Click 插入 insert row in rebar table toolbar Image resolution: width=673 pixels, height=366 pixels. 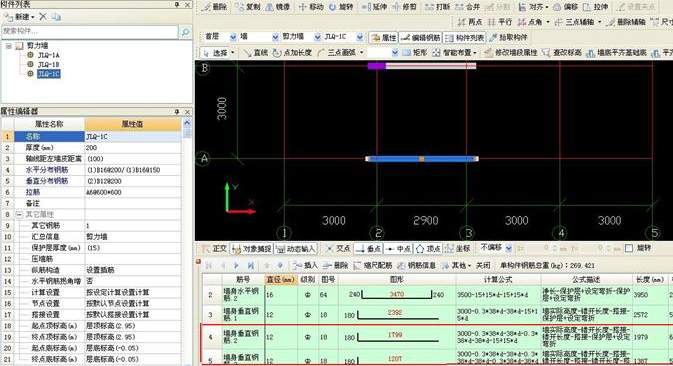[305, 265]
